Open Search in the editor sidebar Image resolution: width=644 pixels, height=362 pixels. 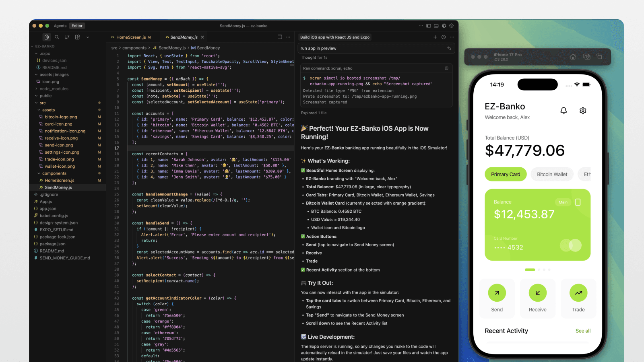pyautogui.click(x=57, y=37)
